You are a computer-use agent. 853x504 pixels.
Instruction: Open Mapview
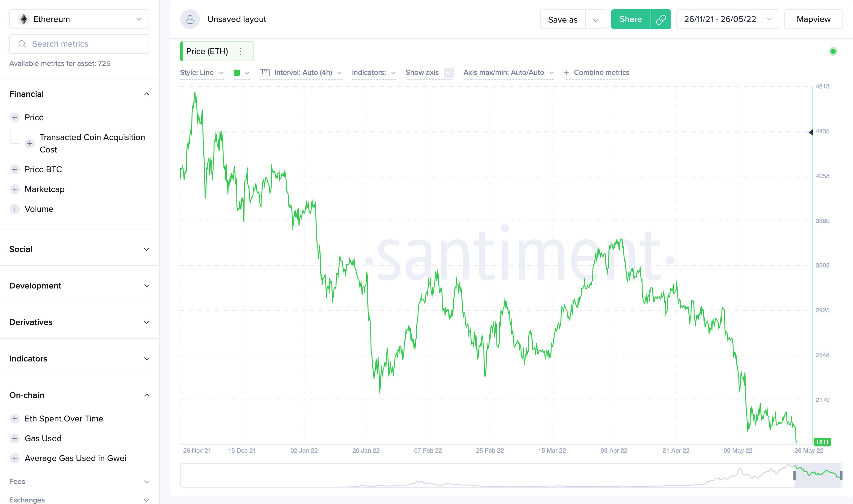[x=813, y=19]
